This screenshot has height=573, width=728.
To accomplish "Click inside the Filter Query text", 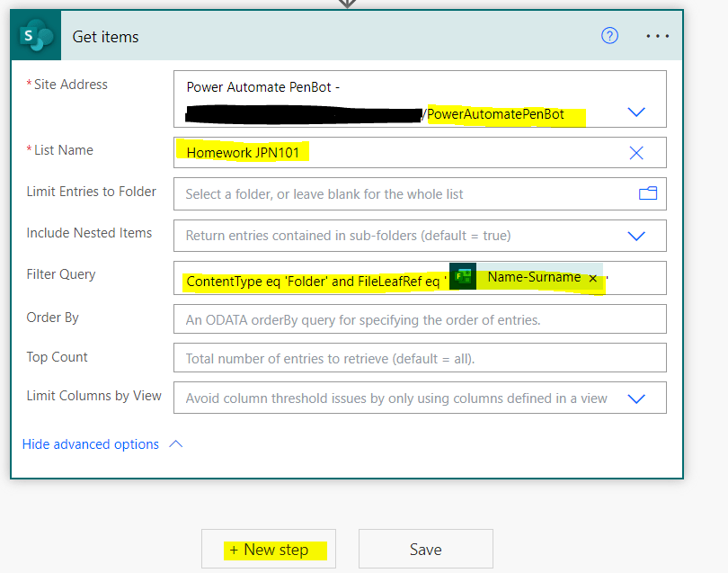I will (315, 281).
